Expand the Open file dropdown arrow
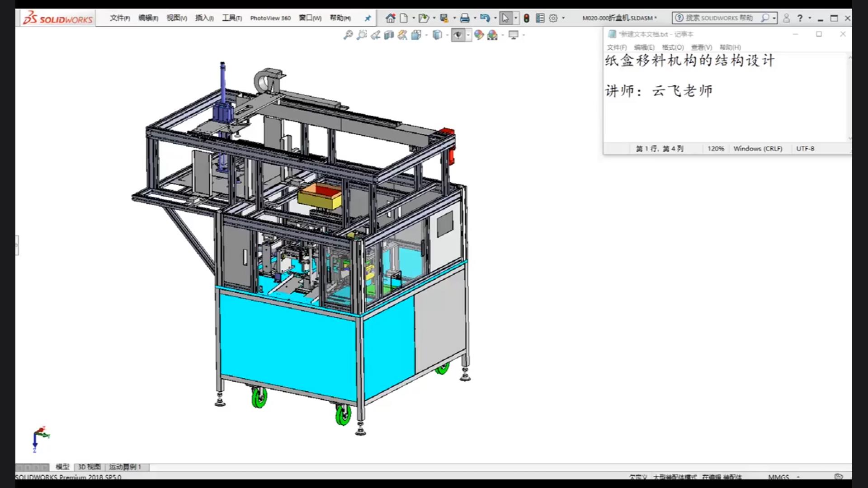Viewport: 868px width, 488px height. 434,18
